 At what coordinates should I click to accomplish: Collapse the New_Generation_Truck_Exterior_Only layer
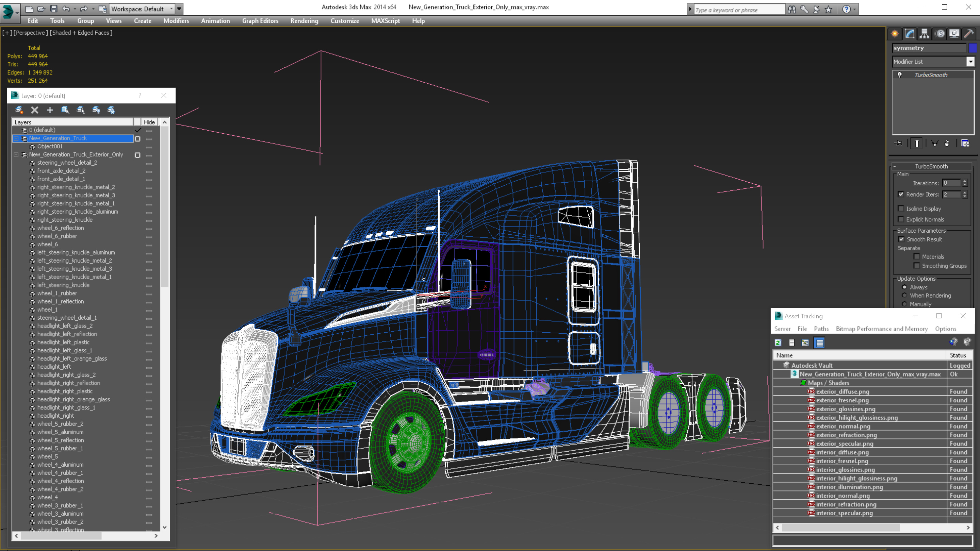pos(16,155)
